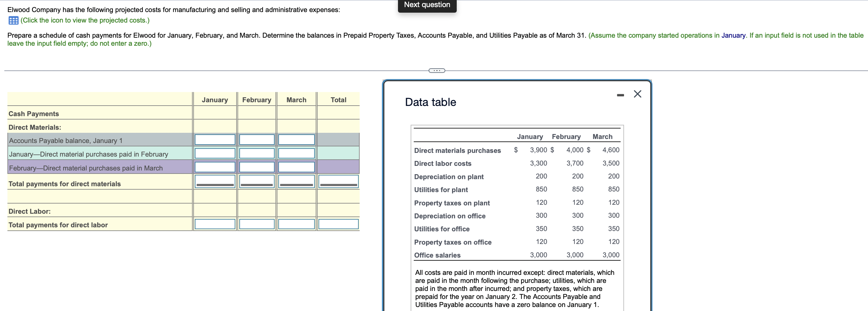Click the ellipsis divider handle

click(437, 71)
